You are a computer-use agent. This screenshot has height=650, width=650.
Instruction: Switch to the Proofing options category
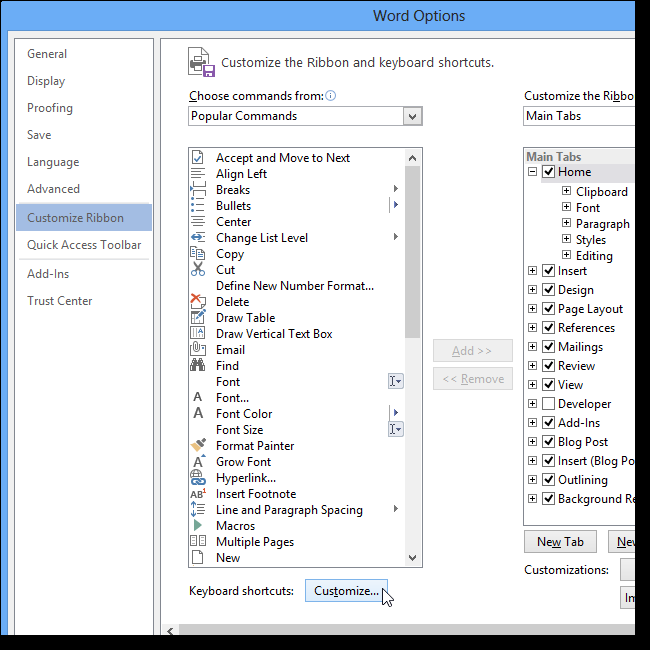pyautogui.click(x=50, y=108)
